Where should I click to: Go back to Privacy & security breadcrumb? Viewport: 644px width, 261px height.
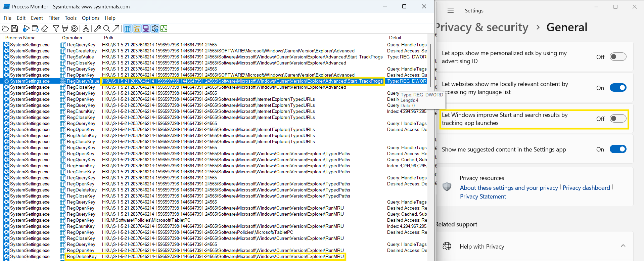tap(482, 27)
